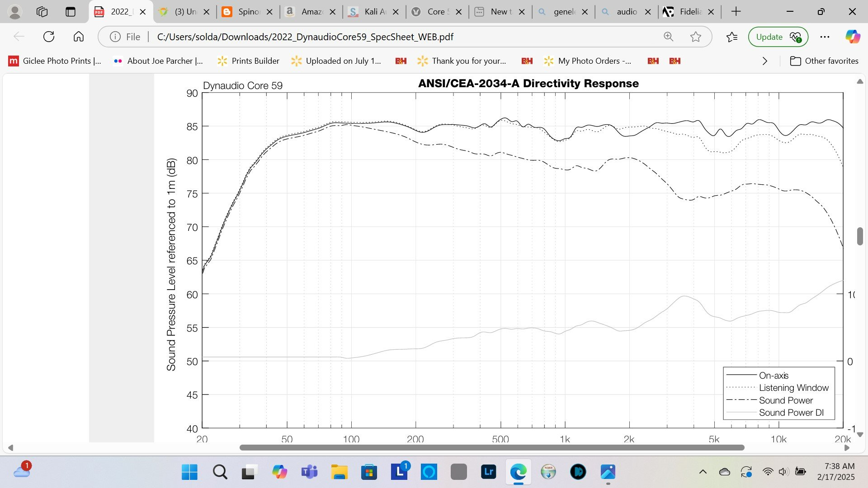Open Uploaded on July bookmark
Image resolution: width=868 pixels, height=488 pixels.
point(336,61)
